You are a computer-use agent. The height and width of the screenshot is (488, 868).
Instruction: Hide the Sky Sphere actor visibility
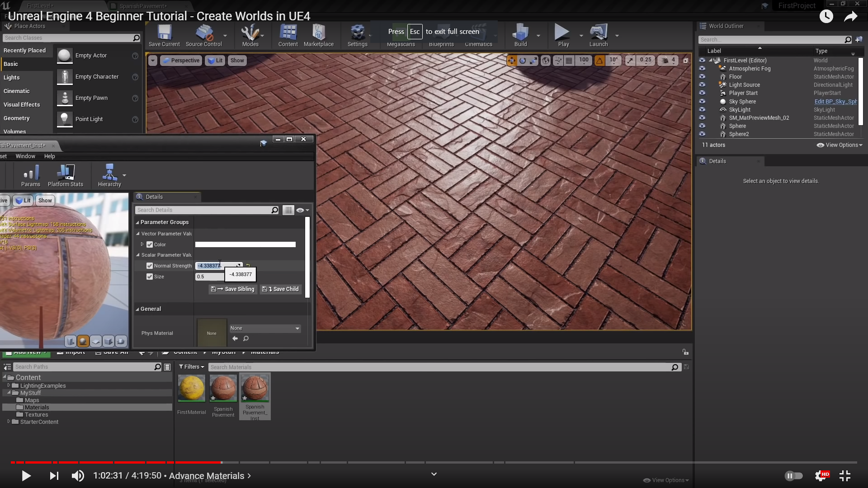(702, 101)
